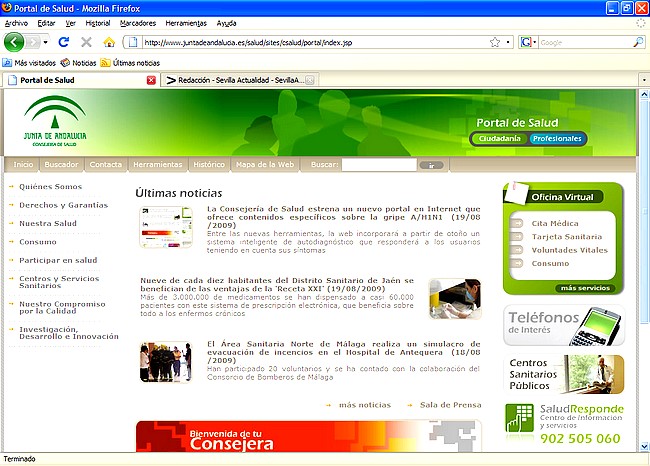
Task: Click the Stop loading X icon
Action: point(86,42)
